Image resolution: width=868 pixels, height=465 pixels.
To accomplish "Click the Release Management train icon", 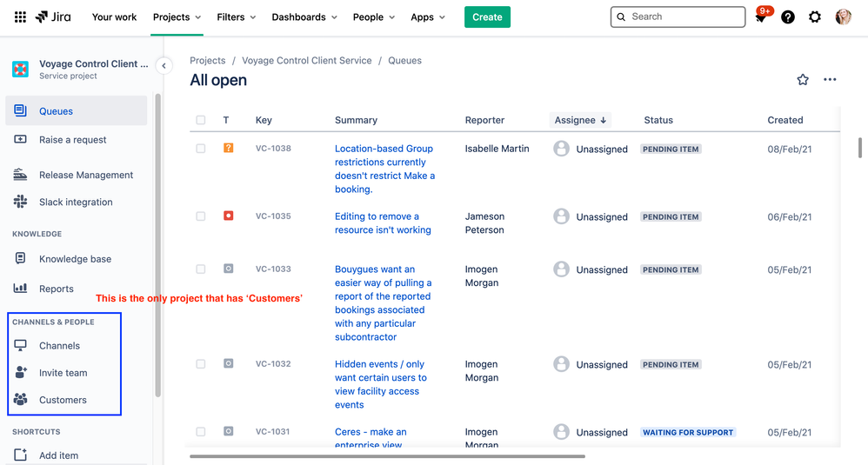I will tap(20, 175).
